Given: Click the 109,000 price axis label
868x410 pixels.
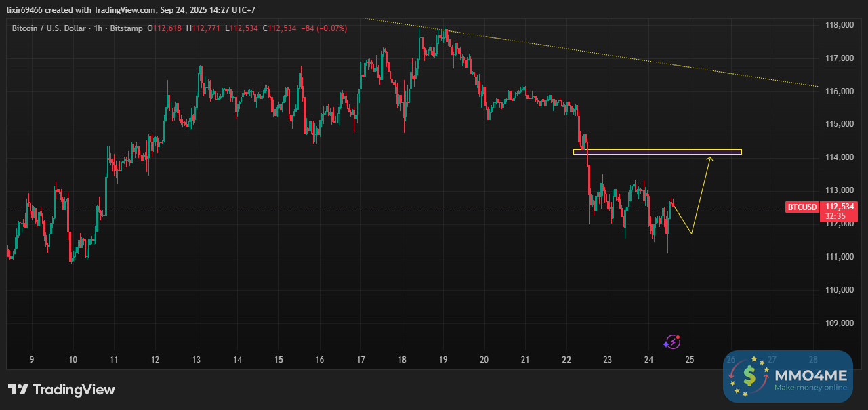Looking at the screenshot, I should point(839,323).
